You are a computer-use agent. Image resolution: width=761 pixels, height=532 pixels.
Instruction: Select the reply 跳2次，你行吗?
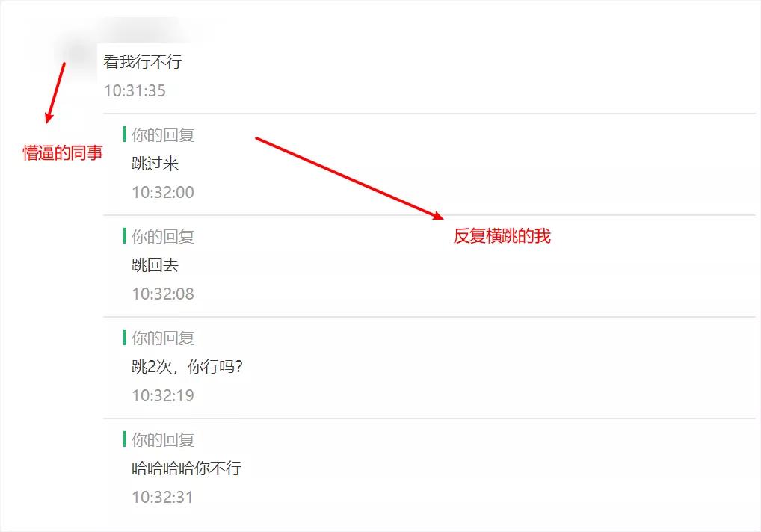click(x=188, y=367)
